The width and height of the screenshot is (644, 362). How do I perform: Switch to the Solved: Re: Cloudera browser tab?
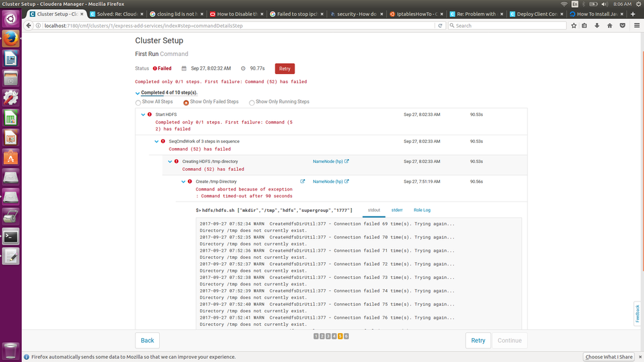pos(117,14)
